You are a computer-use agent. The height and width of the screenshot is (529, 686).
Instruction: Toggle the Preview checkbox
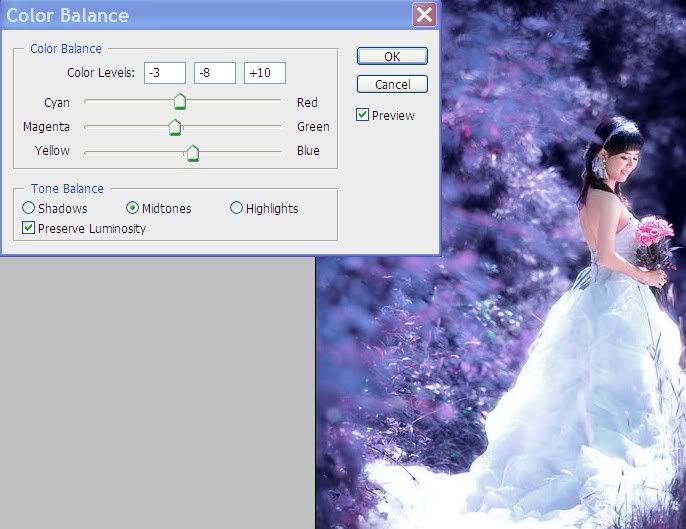(x=363, y=115)
